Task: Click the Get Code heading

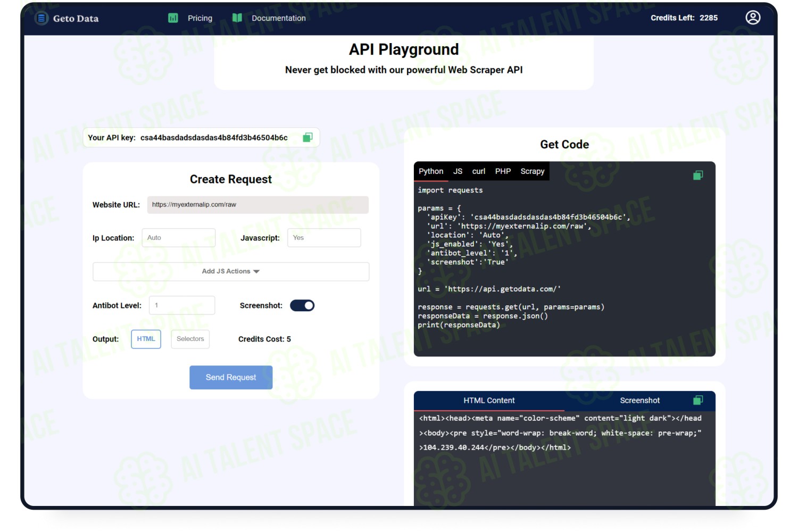Action: coord(564,145)
